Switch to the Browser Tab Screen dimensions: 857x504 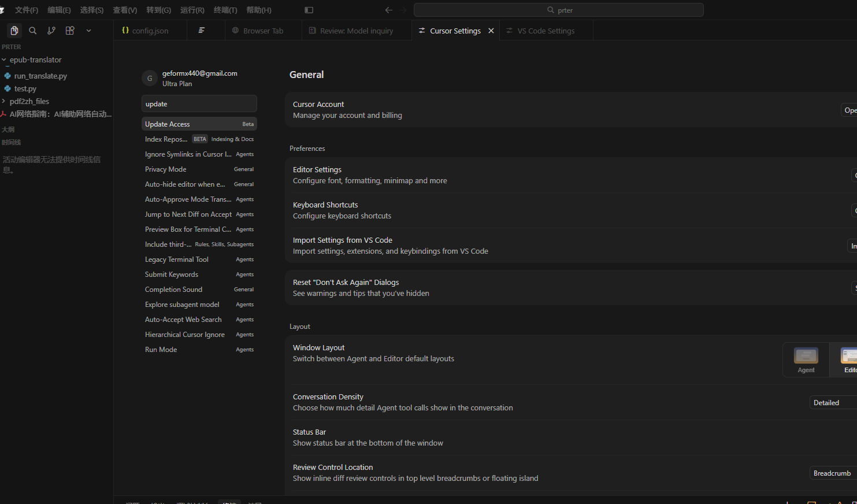(x=263, y=31)
